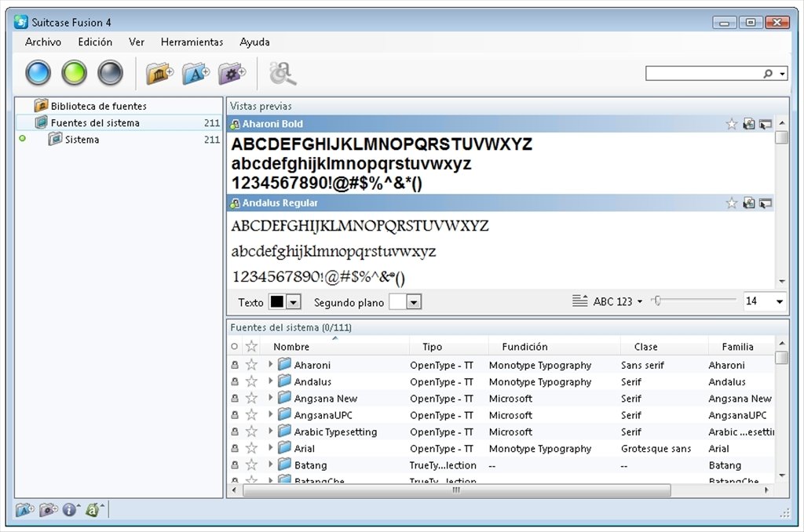Viewport: 804px width, 532px height.
Task: Open the Herramientas menu
Action: click(192, 42)
